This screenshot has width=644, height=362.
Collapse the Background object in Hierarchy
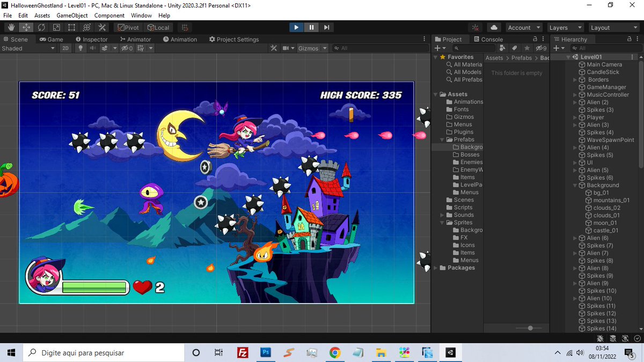coord(575,185)
